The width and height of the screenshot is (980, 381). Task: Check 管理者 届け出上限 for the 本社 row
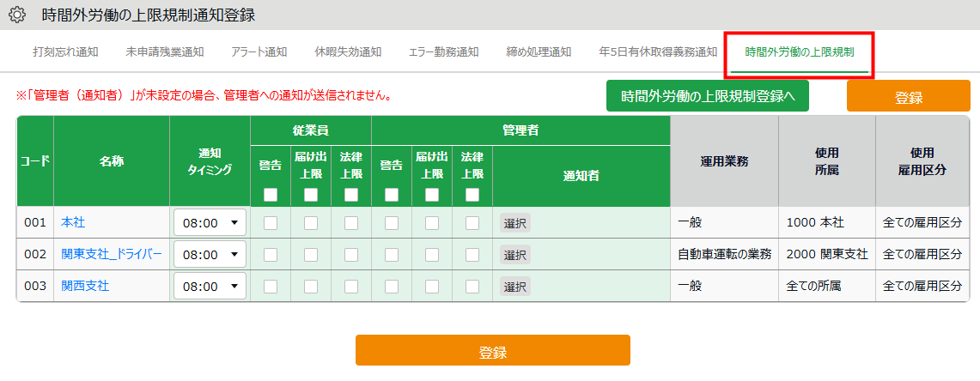[432, 222]
